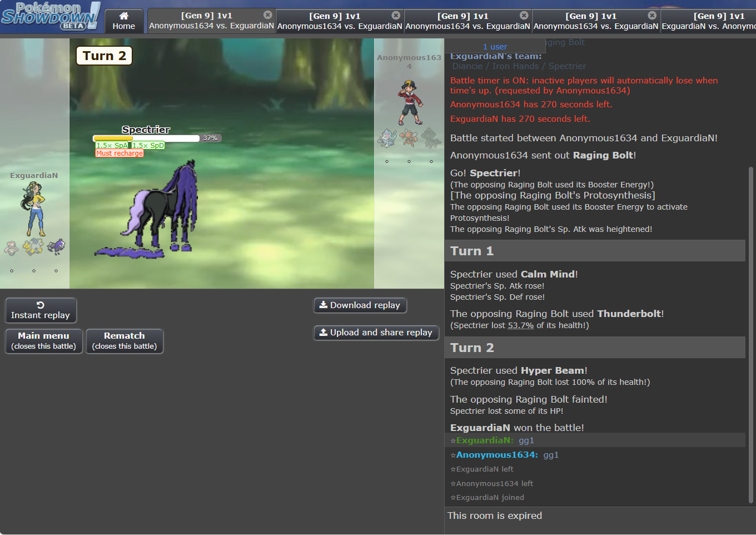
Task: Return to Main menu and close battle
Action: pyautogui.click(x=43, y=341)
